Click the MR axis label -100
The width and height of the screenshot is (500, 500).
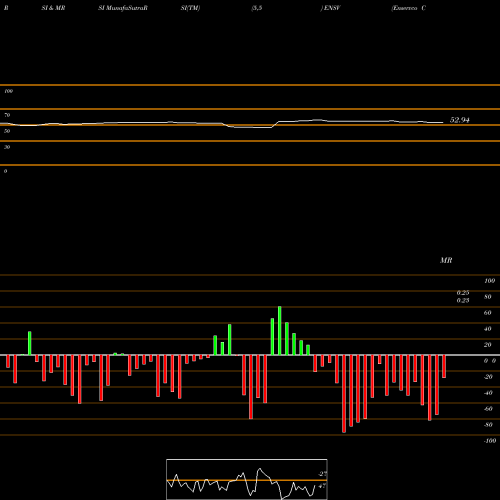(489, 441)
